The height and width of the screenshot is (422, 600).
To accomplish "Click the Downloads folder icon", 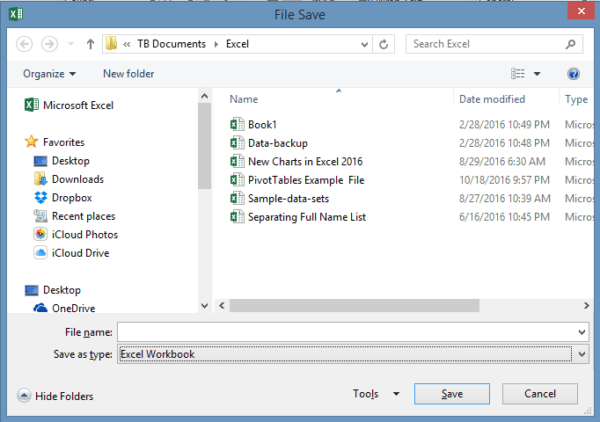I will [41, 179].
